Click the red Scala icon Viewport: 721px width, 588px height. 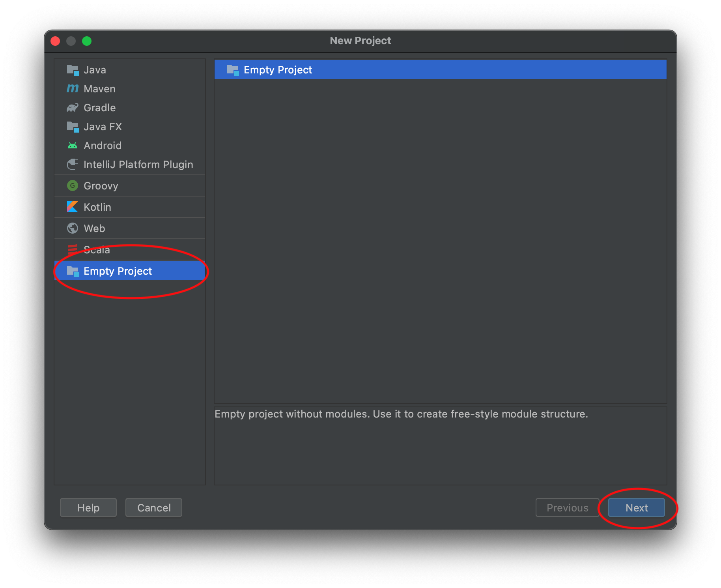coord(73,249)
